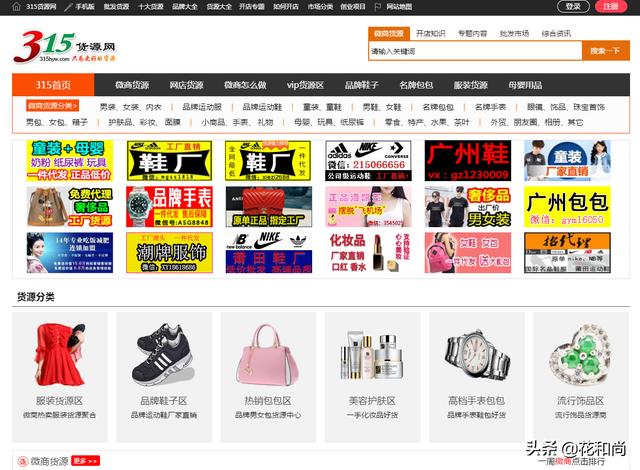The image size is (640, 470).
Task: Open the 流行饰品区 card title
Action: 580,401
